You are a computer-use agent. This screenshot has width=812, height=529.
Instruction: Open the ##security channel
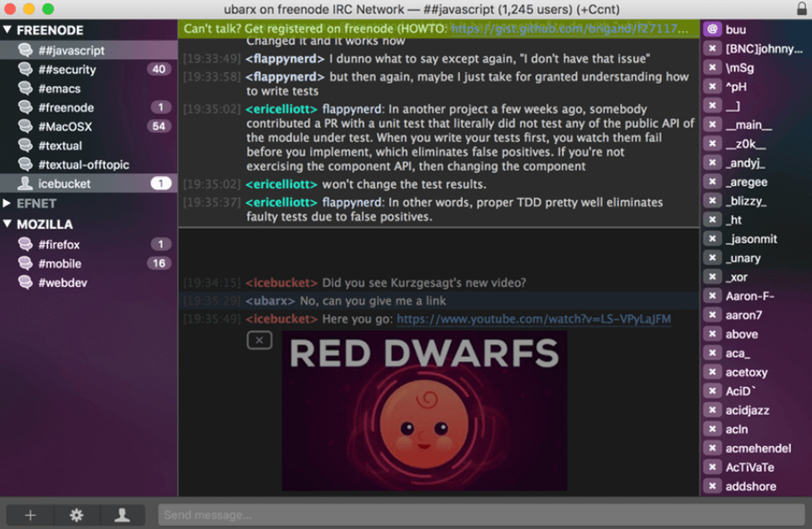click(88, 70)
